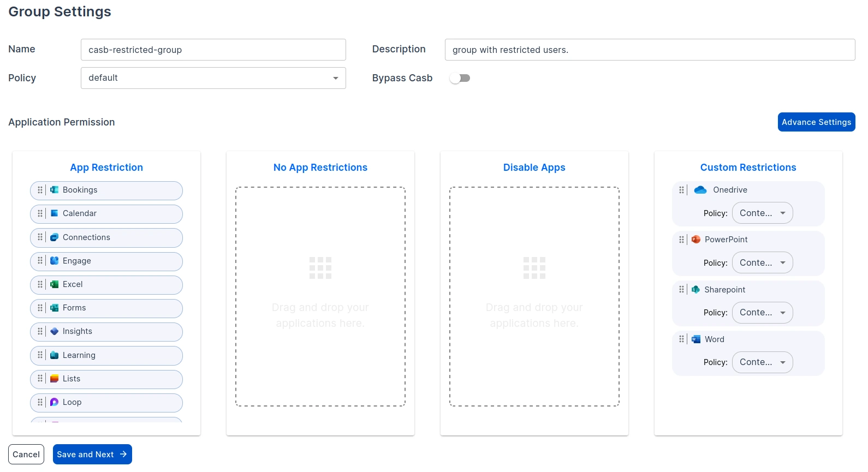Toggle the Bypass Casb switch

coord(460,78)
